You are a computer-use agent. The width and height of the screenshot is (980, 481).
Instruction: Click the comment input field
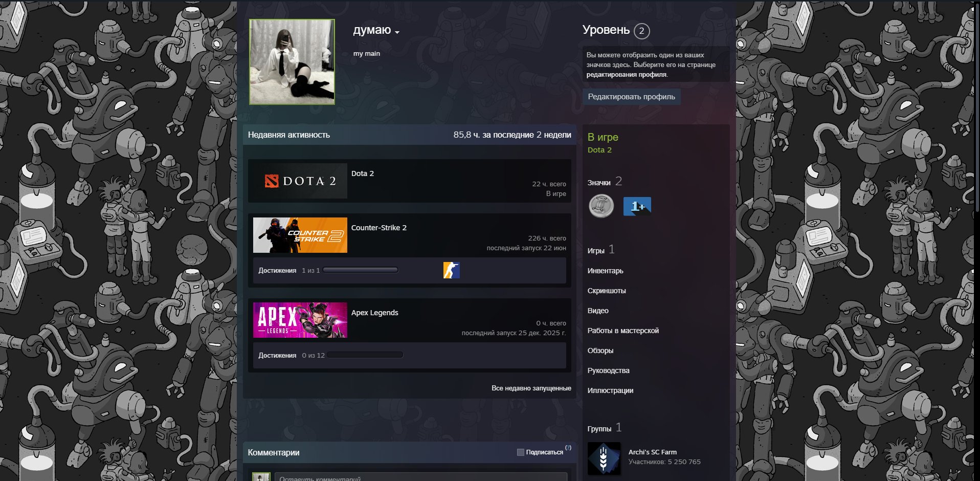421,477
